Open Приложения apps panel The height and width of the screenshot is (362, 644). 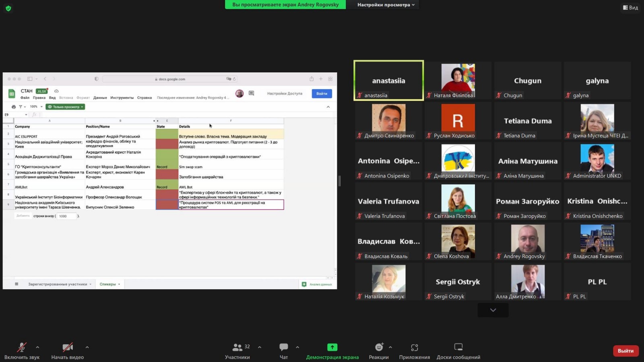pos(415,351)
